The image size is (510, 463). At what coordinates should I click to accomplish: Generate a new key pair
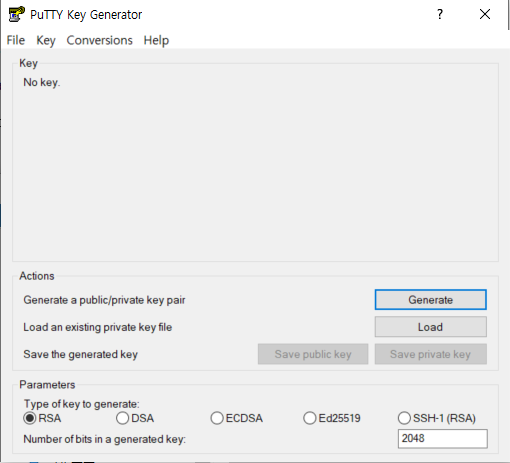point(430,300)
